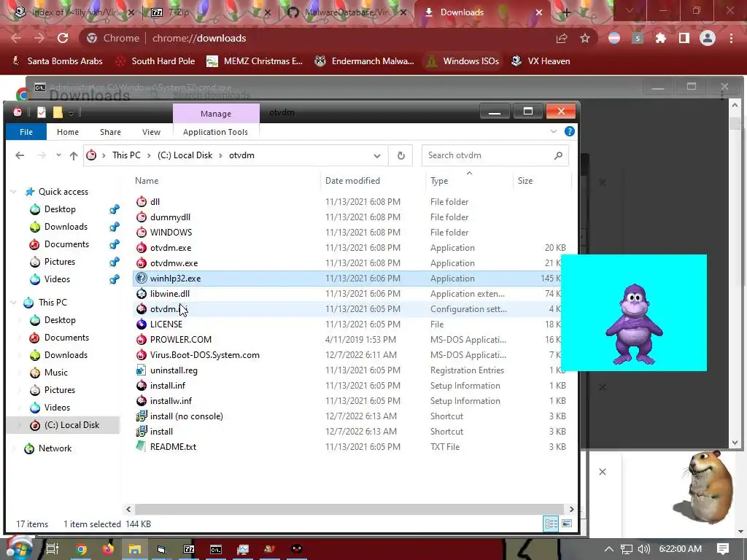The width and height of the screenshot is (747, 560).
Task: Bookmark this page with star icon
Action: (x=585, y=38)
